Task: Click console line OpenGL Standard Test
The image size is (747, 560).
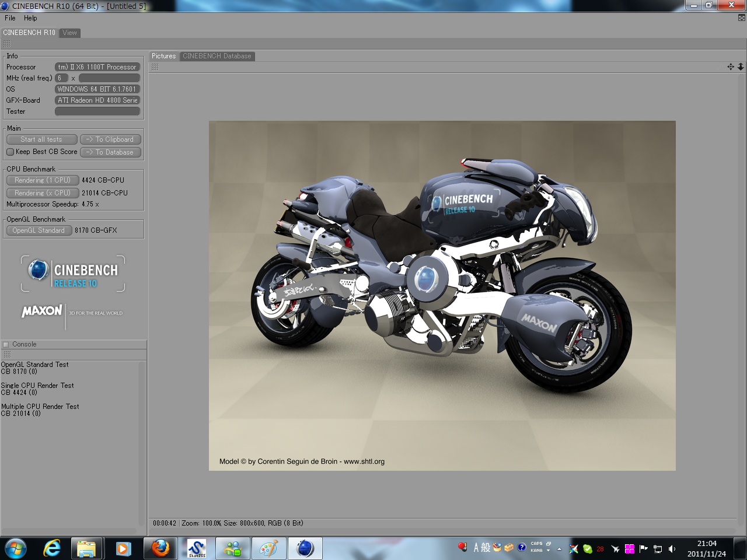Action: coord(35,365)
